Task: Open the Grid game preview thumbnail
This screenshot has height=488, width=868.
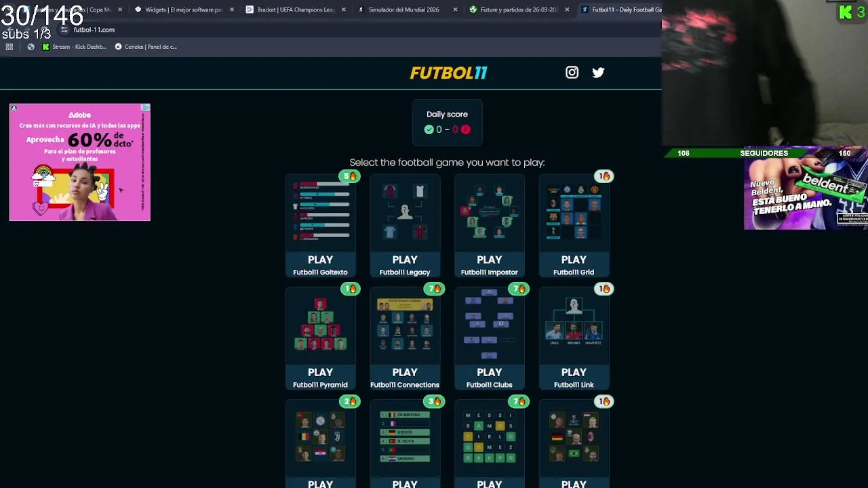Action: (574, 211)
